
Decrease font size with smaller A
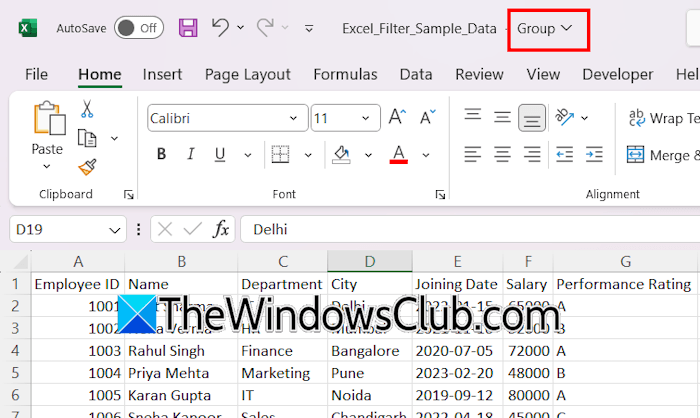[x=427, y=117]
